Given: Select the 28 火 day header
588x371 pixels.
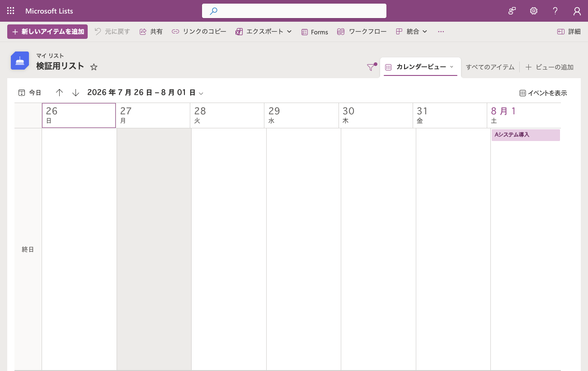Looking at the screenshot, I should [x=227, y=116].
